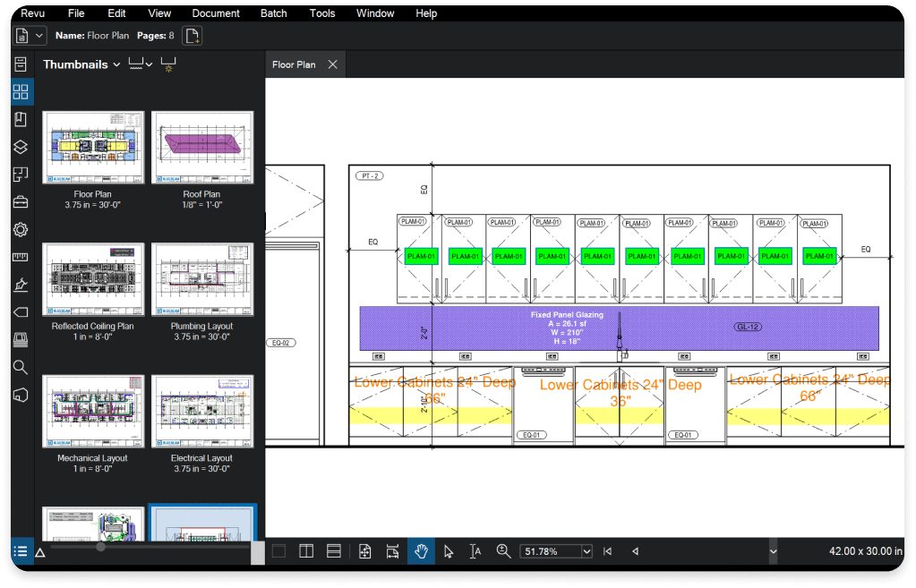
Task: Select the Roof Plan thumbnail
Action: [202, 148]
